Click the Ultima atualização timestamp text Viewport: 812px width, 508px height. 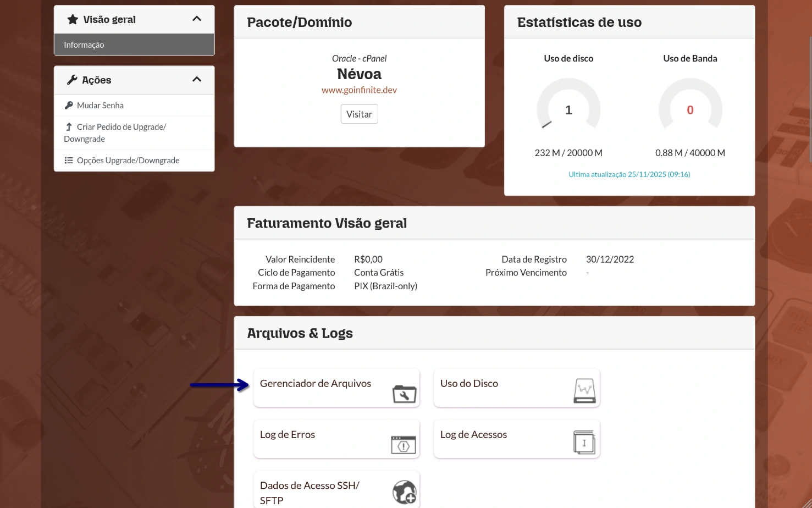tap(629, 174)
